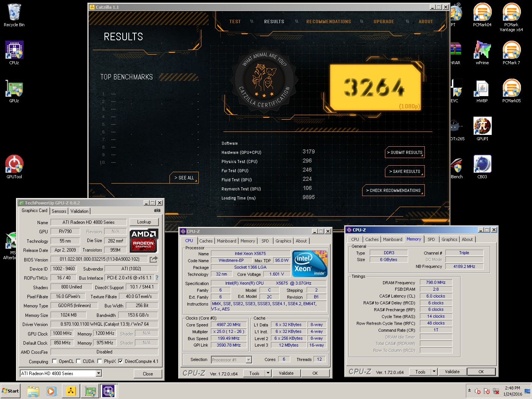
Task: Open the GPUTool desktop shortcut
Action: coord(14,166)
